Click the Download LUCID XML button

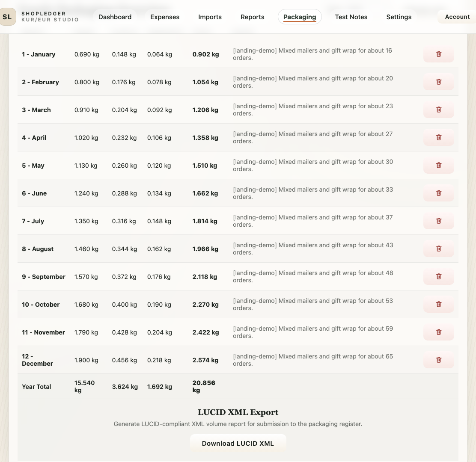coord(238,444)
